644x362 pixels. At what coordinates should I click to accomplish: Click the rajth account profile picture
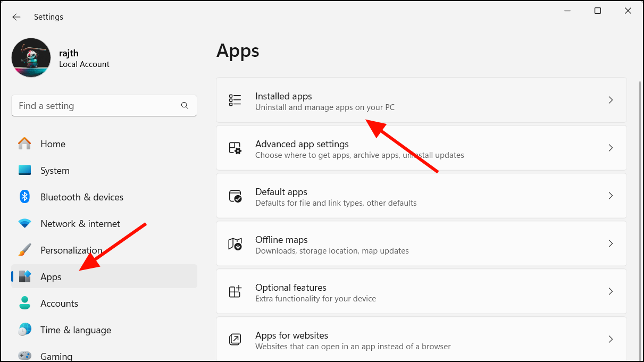point(31,57)
